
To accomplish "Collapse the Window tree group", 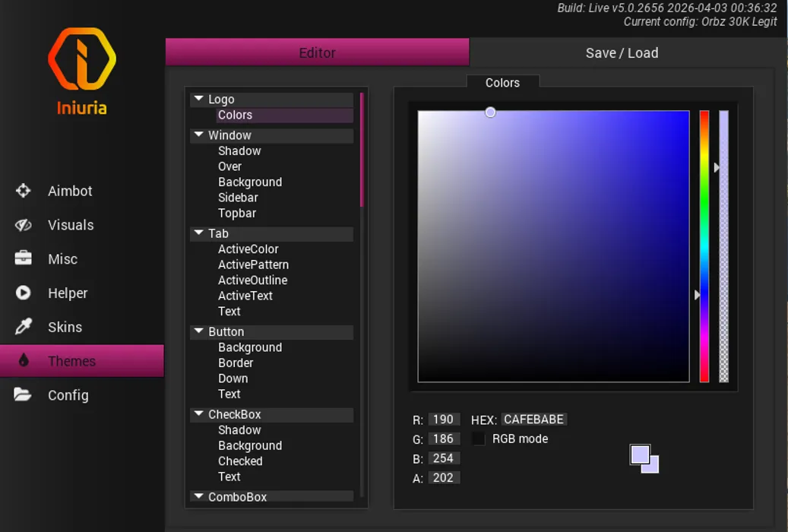I will point(199,135).
